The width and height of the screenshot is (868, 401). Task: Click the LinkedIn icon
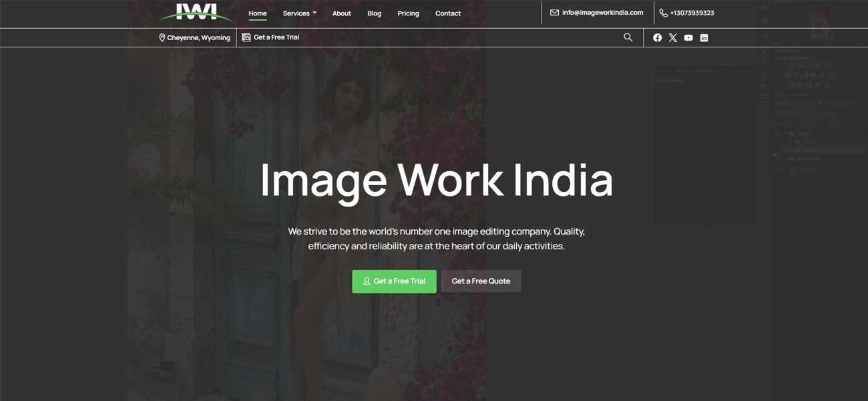point(704,37)
